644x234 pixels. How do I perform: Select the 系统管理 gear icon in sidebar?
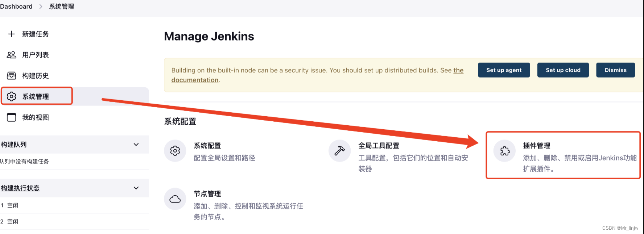pyautogui.click(x=11, y=96)
